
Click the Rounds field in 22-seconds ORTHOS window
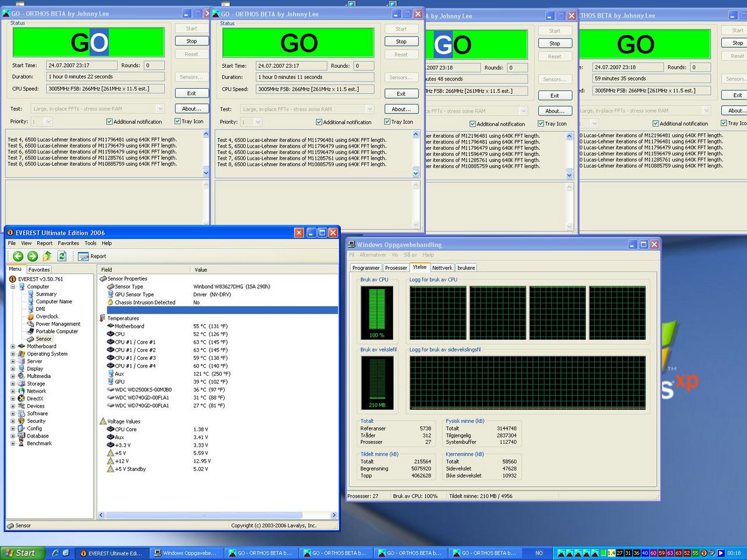click(154, 65)
